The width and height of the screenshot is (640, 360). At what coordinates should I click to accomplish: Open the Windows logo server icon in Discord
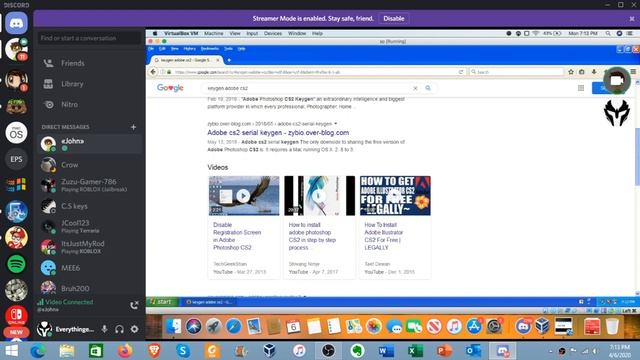[16, 185]
